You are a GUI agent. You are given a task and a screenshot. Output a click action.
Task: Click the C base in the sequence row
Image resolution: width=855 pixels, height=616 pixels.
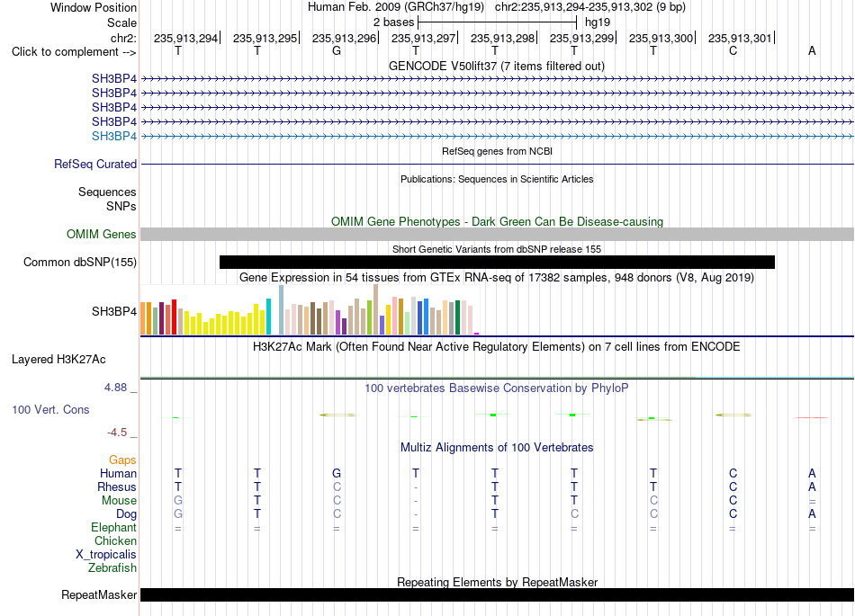[733, 50]
